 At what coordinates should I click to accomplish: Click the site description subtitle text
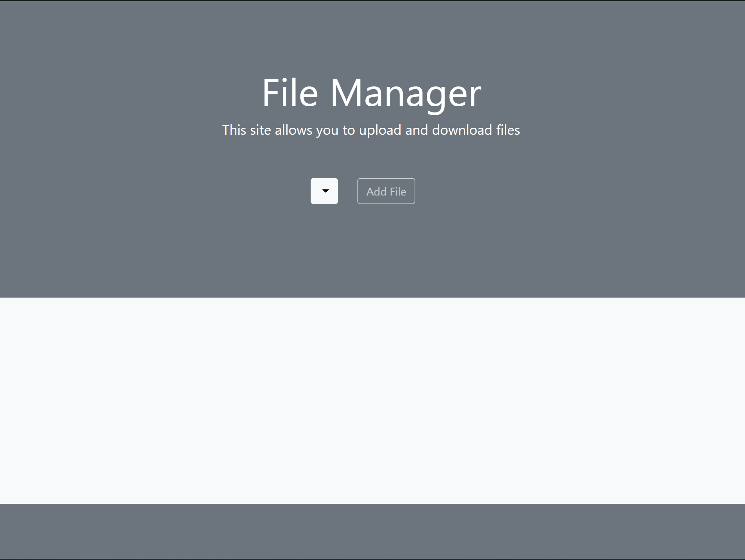coord(371,130)
